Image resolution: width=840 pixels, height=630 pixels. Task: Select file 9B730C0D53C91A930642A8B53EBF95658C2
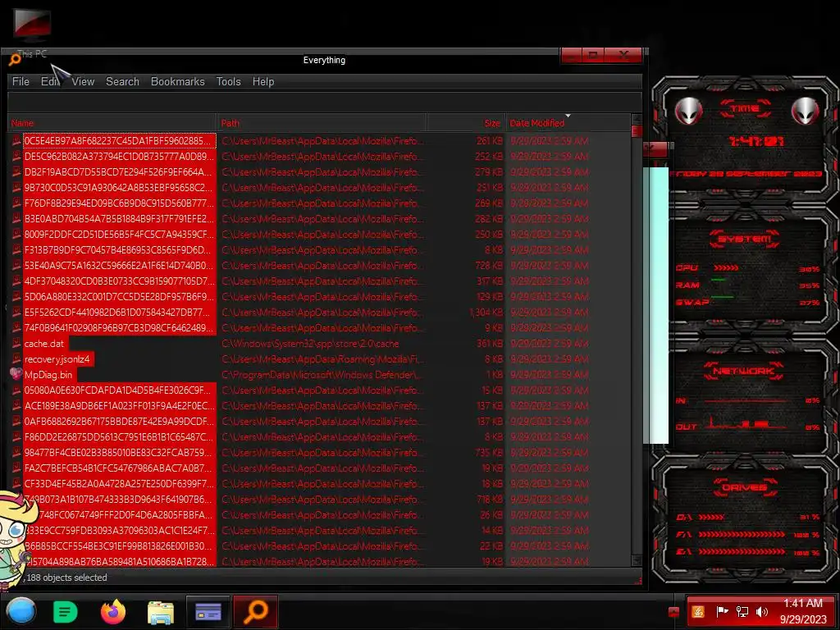tap(118, 188)
